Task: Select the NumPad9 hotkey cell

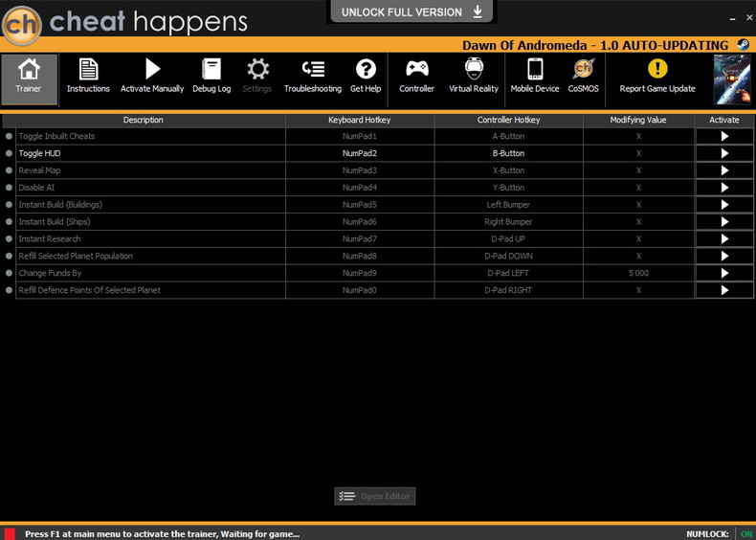Action: click(360, 273)
